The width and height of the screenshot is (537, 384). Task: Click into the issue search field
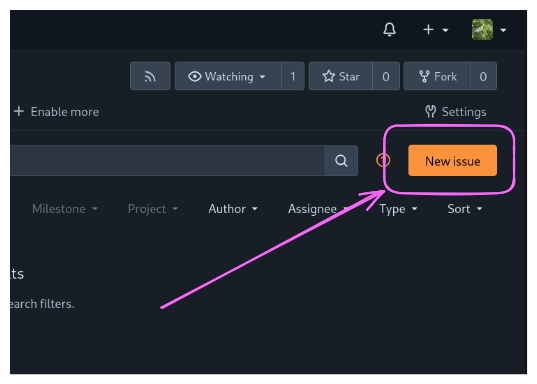click(x=167, y=160)
